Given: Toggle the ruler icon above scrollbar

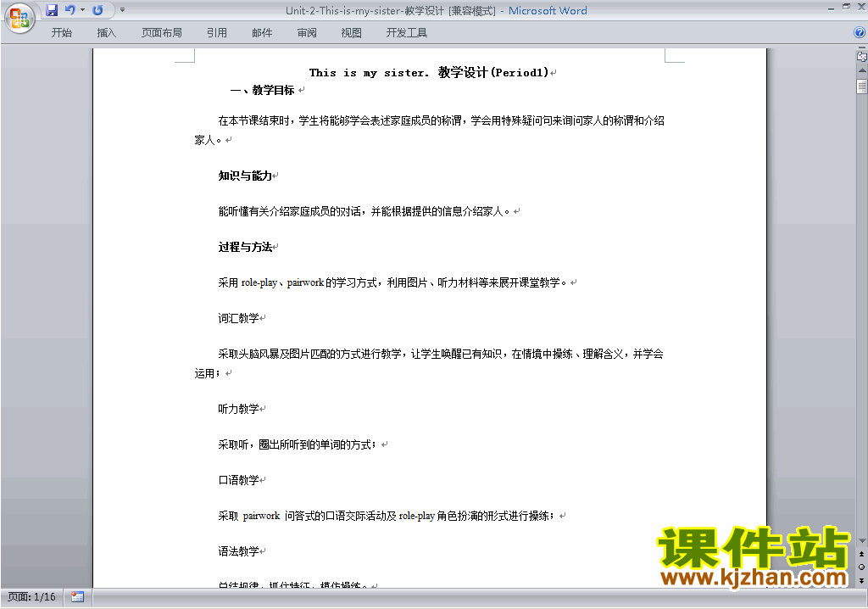Looking at the screenshot, I should click(861, 56).
